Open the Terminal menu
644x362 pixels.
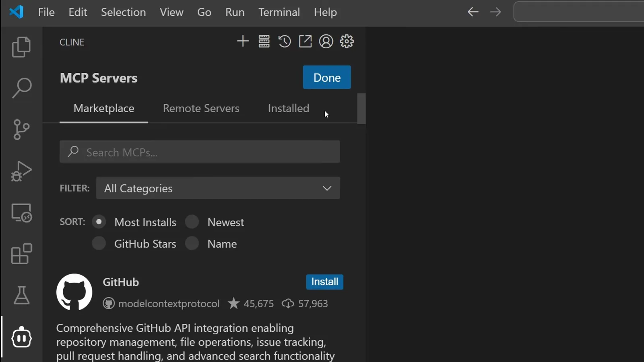click(x=279, y=12)
